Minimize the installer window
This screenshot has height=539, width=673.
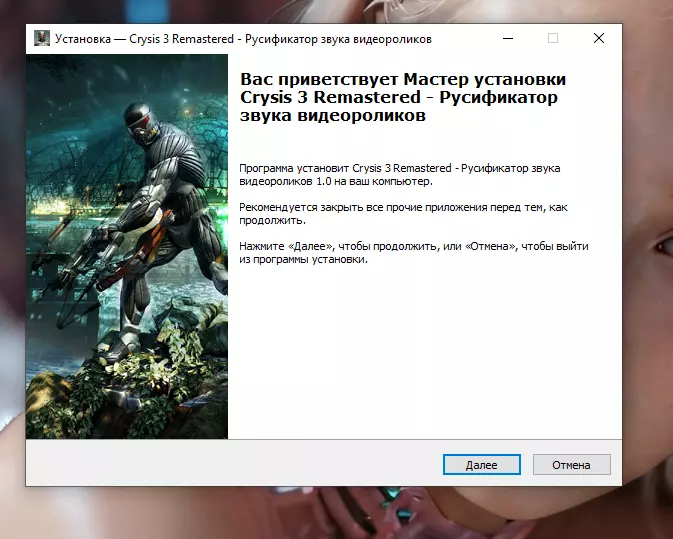pos(508,39)
